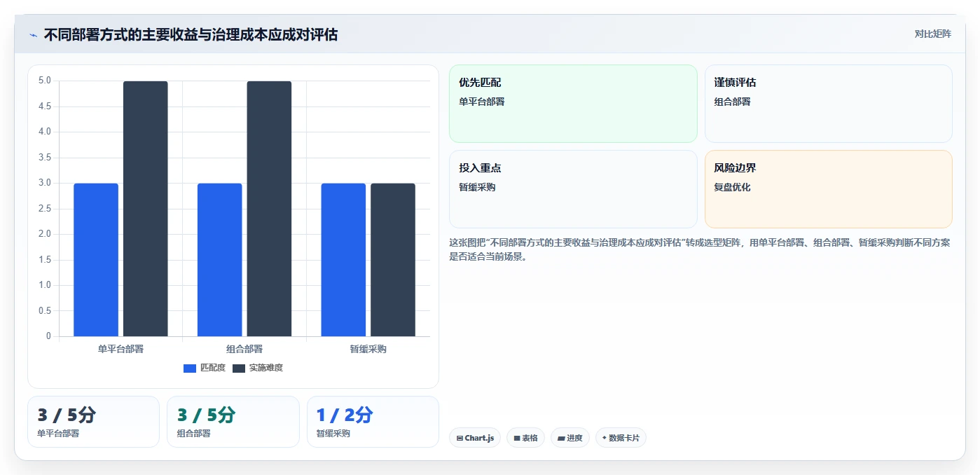Image resolution: width=980 pixels, height=475 pixels.
Task: Select the blue 匹配度 bar for 组合部署
Action: tap(220, 260)
